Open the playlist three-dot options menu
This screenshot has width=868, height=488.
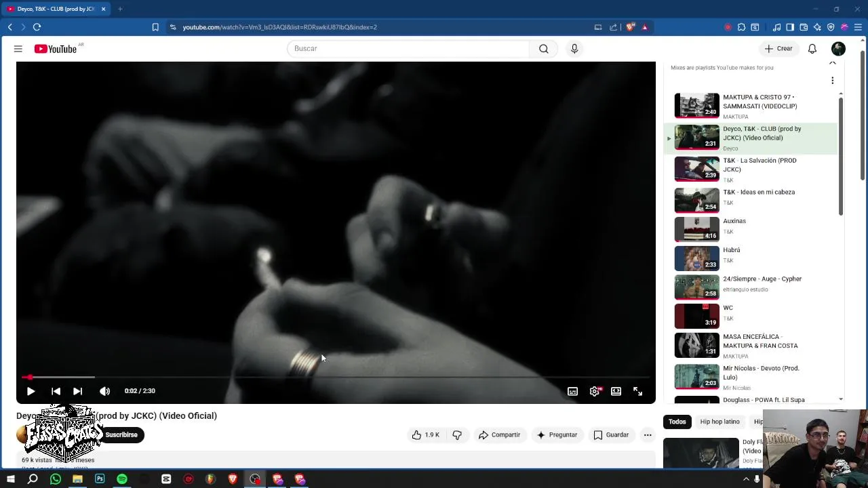(833, 81)
